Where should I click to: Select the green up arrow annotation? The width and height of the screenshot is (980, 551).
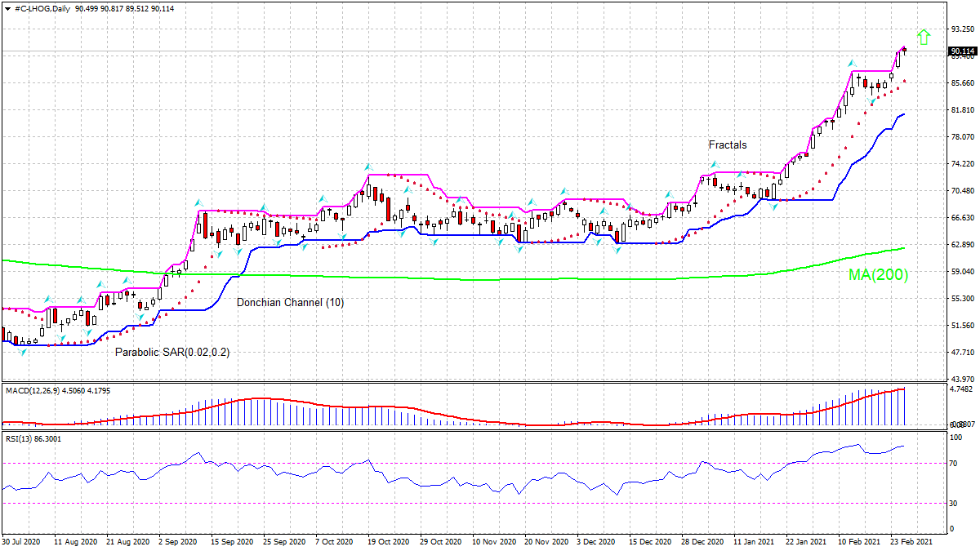point(923,38)
